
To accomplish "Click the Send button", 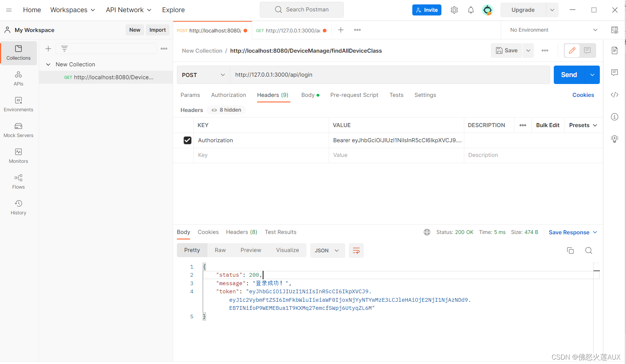I will click(569, 74).
